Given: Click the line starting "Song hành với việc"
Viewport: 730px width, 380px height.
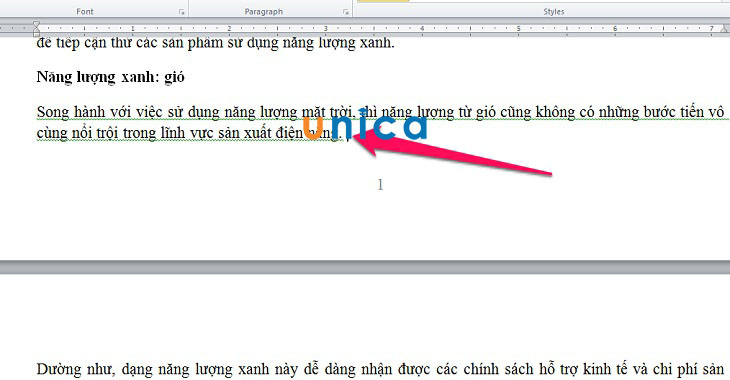Looking at the screenshot, I should tap(380, 112).
